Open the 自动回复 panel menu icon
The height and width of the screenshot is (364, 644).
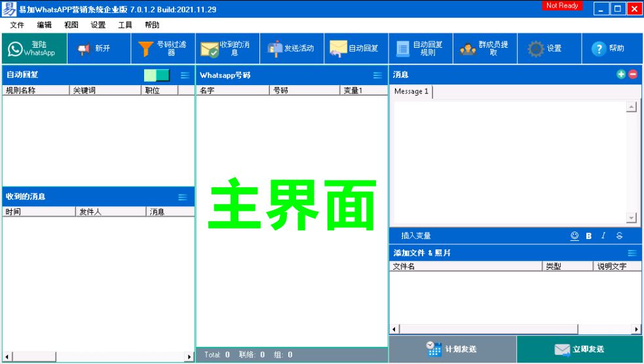click(x=185, y=75)
